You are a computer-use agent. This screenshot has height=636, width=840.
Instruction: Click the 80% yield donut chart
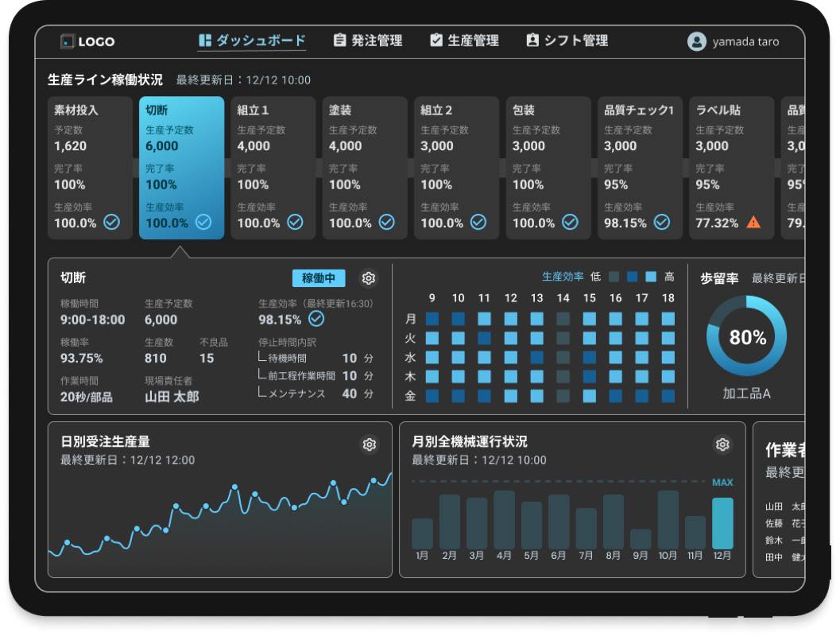point(746,337)
